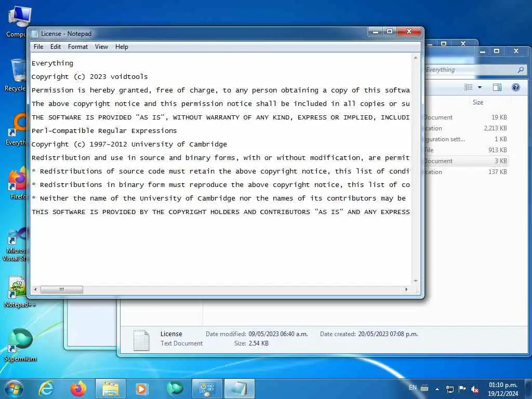Click the Date created value in details pane
Viewport: 532px width, 399px height.
coord(388,334)
